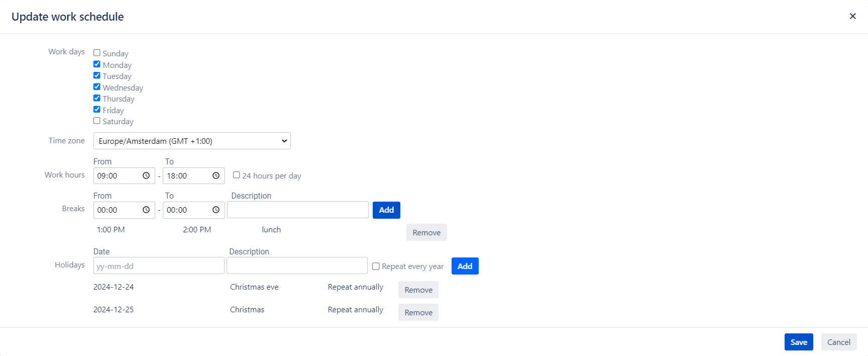Uncheck Monday work day

point(97,64)
